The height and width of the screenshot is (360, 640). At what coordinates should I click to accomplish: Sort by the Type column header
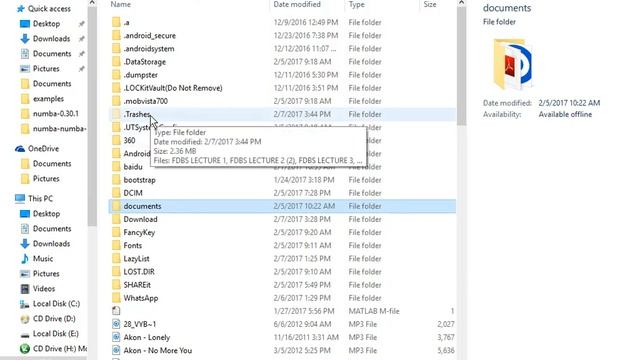tap(357, 4)
